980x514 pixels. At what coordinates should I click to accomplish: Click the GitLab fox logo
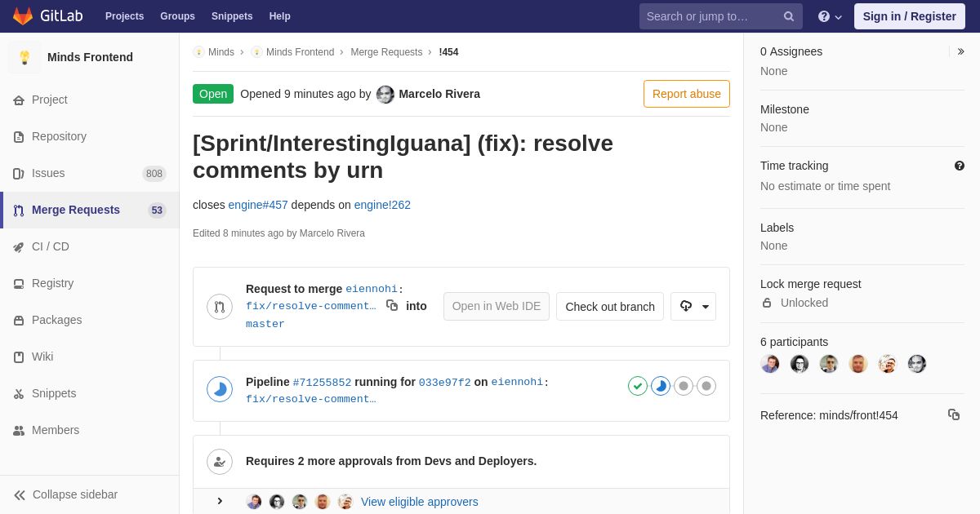[x=23, y=16]
